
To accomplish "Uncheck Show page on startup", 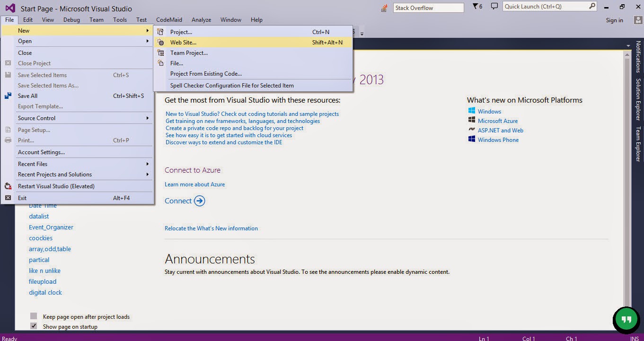I will 34,326.
